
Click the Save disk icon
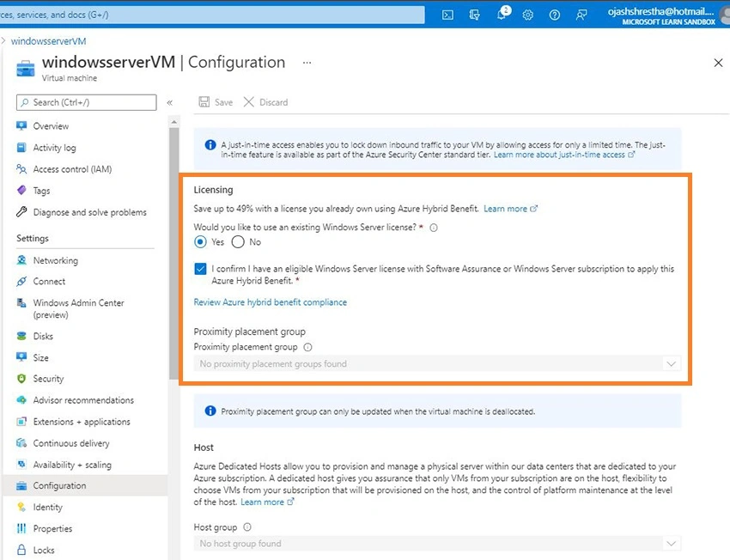204,102
